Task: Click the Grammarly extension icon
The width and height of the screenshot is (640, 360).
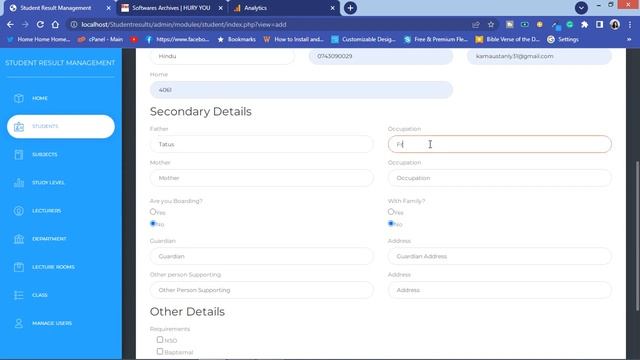Action: click(x=569, y=24)
